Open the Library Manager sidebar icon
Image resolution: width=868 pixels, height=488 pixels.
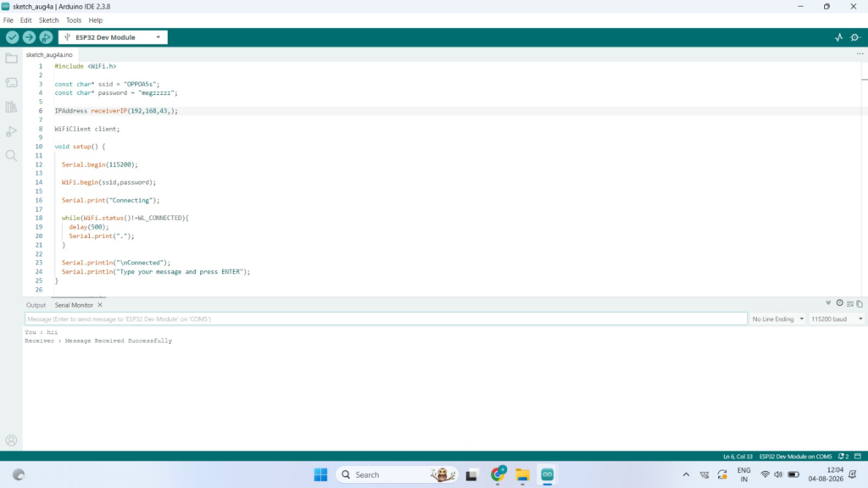click(11, 107)
